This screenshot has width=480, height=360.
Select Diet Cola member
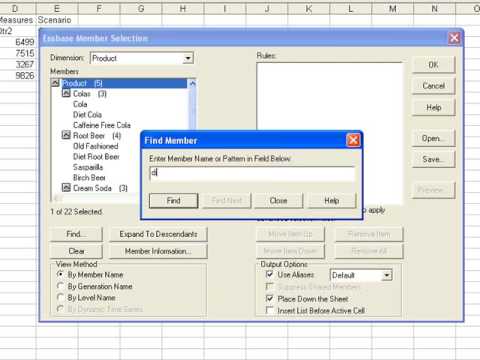tap(87, 115)
